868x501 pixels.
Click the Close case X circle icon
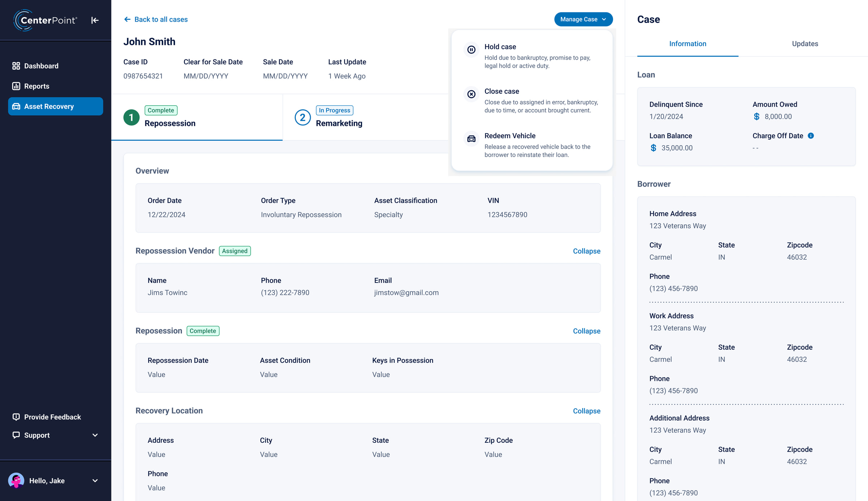coord(471,94)
